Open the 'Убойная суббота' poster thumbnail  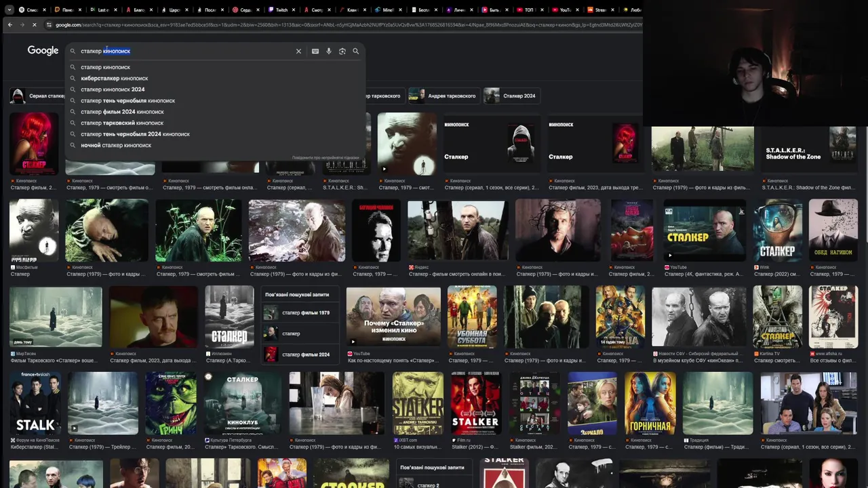pos(472,317)
